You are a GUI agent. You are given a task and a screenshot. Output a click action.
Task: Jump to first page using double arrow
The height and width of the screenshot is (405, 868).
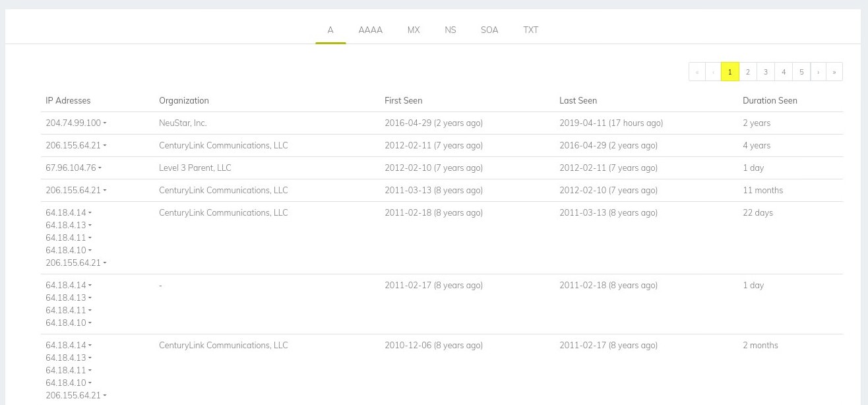(x=697, y=72)
